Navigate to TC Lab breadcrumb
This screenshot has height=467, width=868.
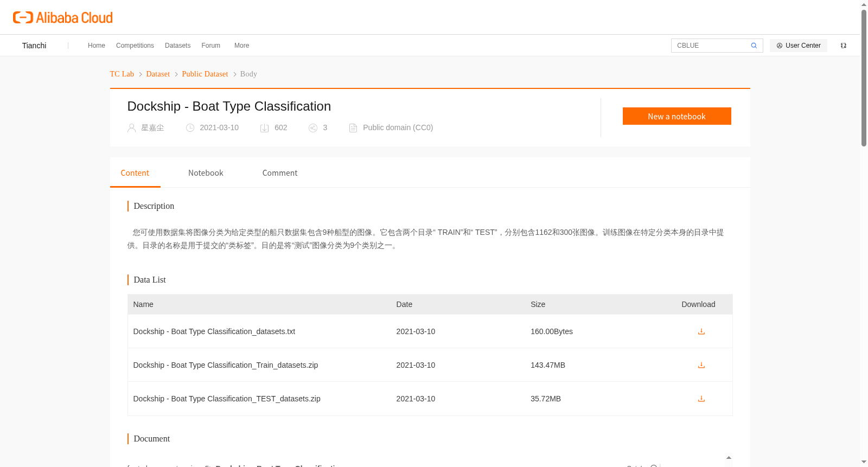tap(122, 74)
